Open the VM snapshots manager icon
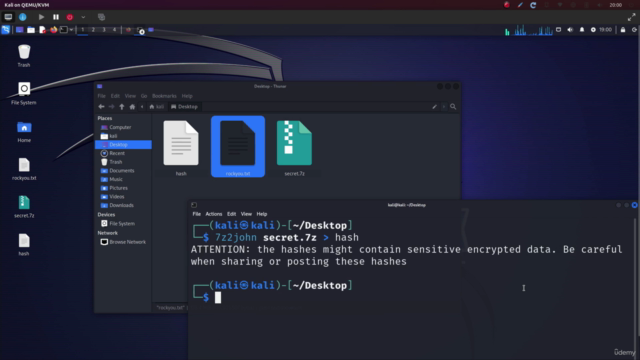This screenshot has height=360, width=640. pos(101,17)
